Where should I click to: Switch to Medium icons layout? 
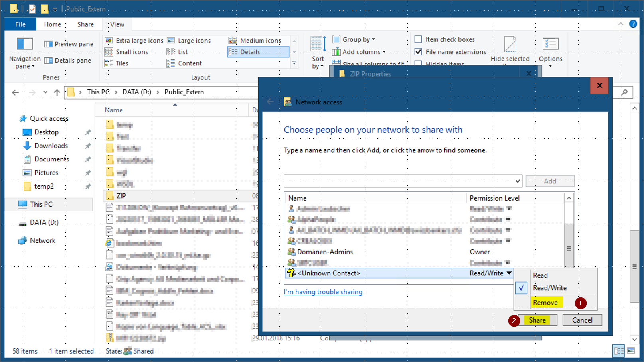[255, 41]
